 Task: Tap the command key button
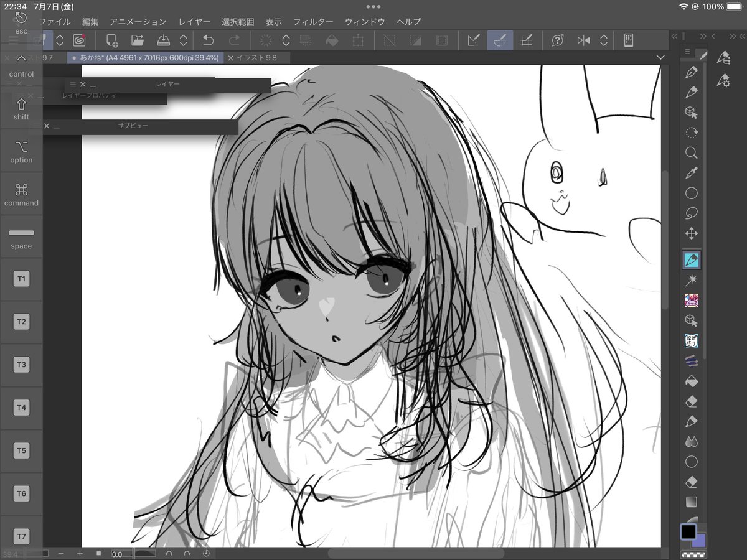[x=21, y=194]
